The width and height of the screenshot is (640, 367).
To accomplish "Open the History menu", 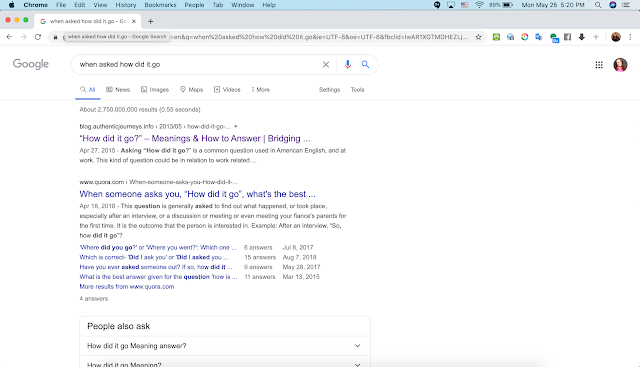I will 125,5.
